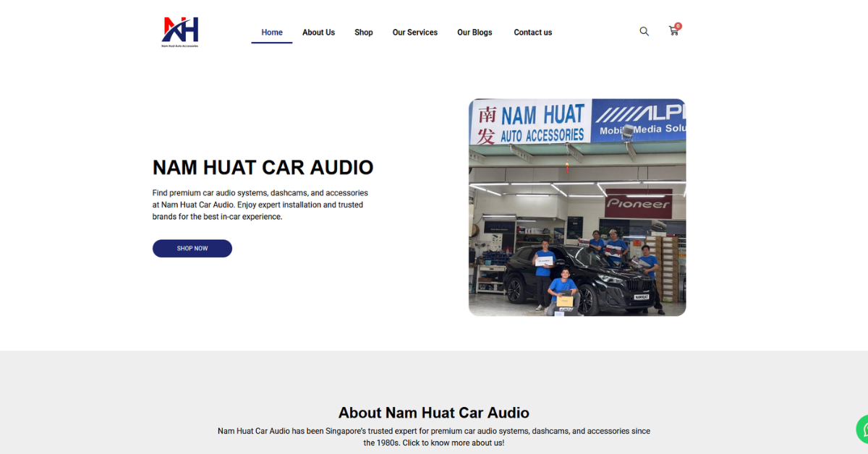Click the Nam Huat NH logo
868x454 pixels.
[x=180, y=32]
